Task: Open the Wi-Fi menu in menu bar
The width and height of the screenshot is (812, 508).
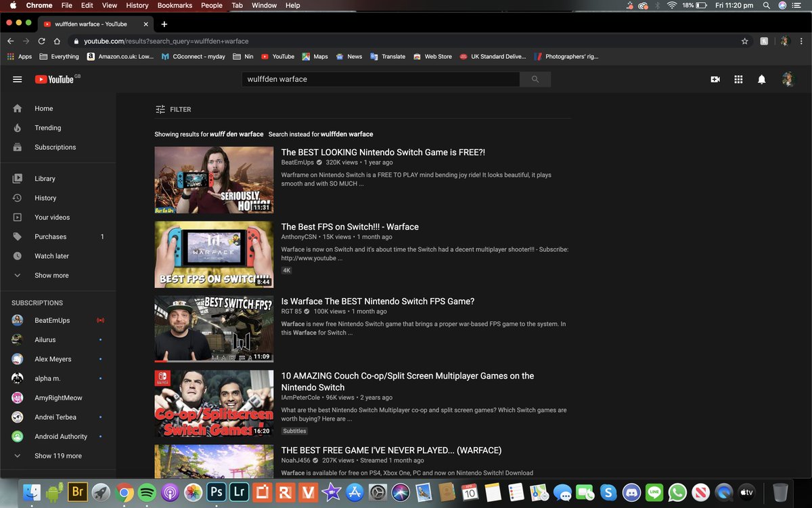Action: point(672,5)
